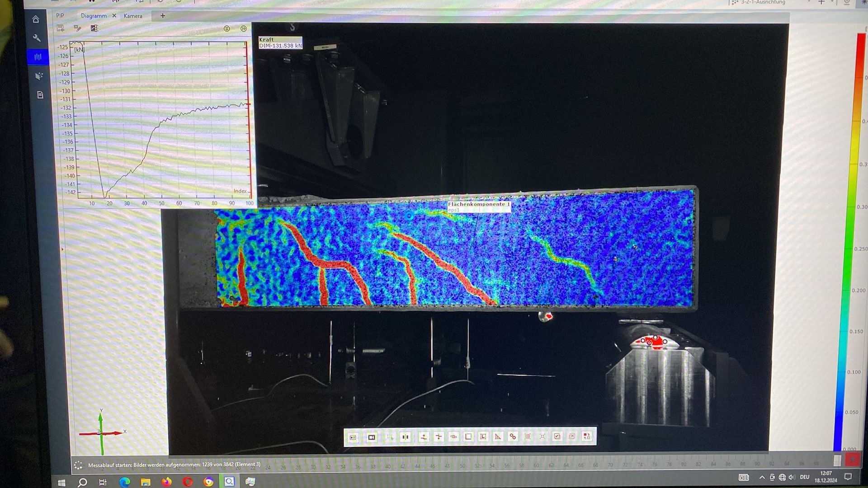
Task: Open the Windows Start menu
Action: pyautogui.click(x=61, y=482)
